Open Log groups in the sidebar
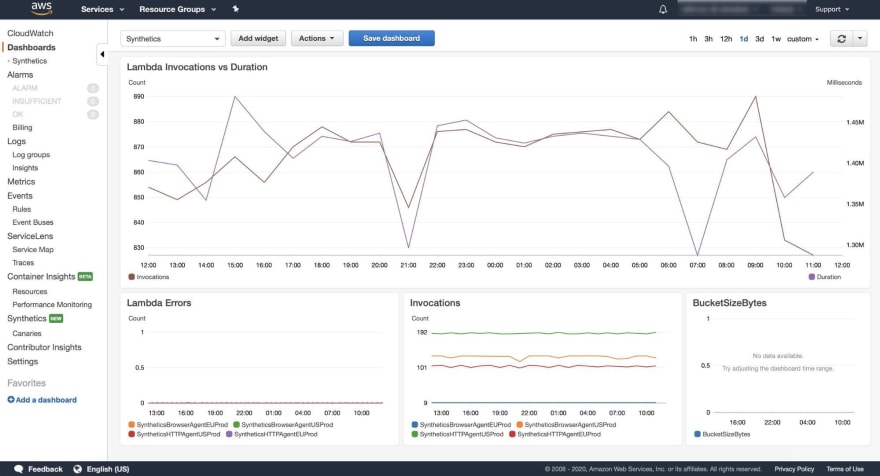The height and width of the screenshot is (476, 880). pyautogui.click(x=31, y=154)
